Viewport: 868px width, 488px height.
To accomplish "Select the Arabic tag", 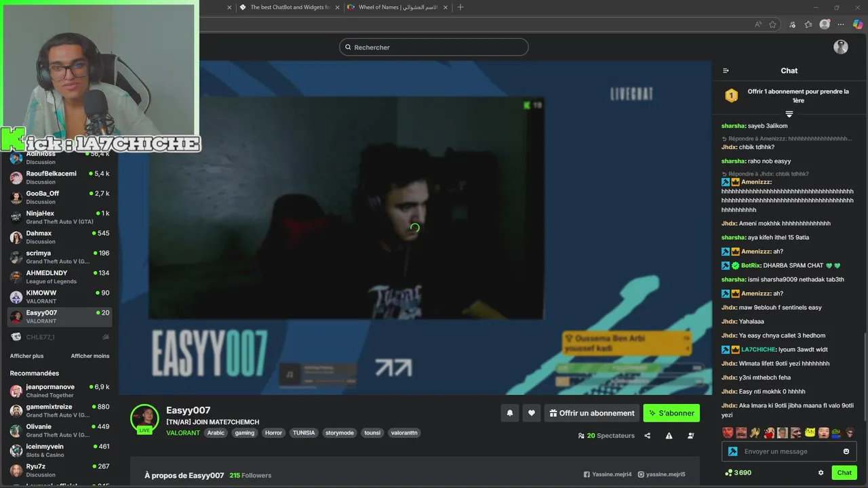I will pyautogui.click(x=216, y=432).
